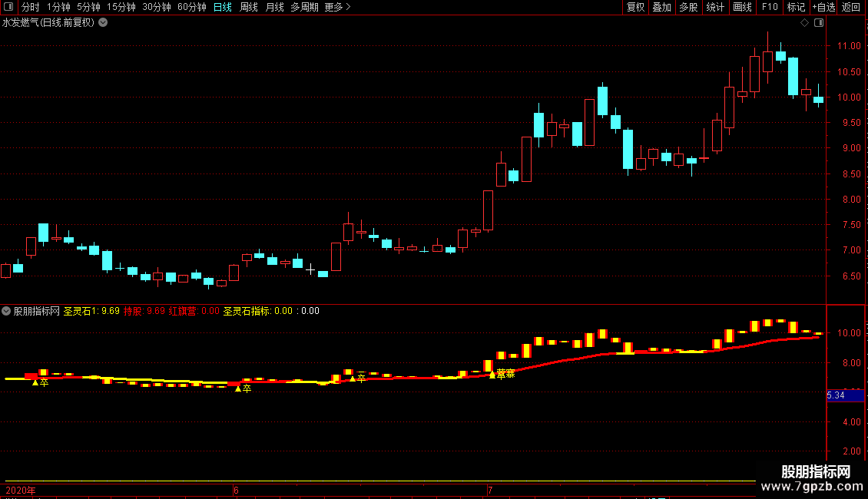Click the diamond icon at chart top-right
868x499 pixels.
pyautogui.click(x=805, y=23)
